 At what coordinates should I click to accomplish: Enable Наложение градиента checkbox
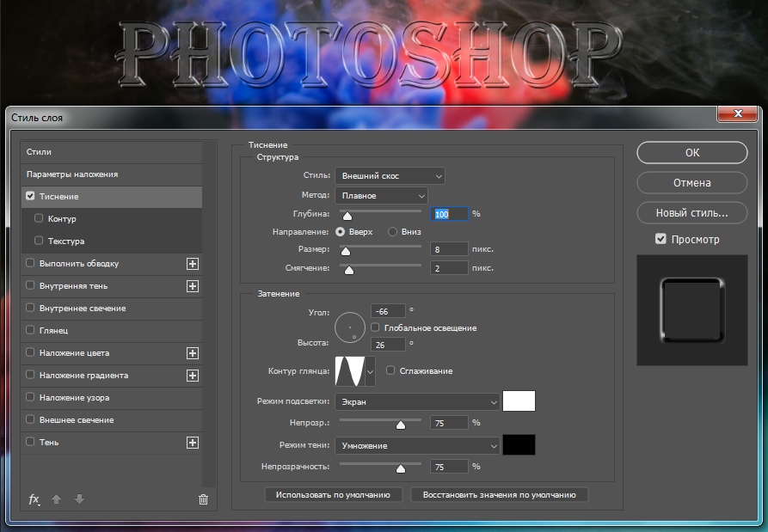pos(30,375)
